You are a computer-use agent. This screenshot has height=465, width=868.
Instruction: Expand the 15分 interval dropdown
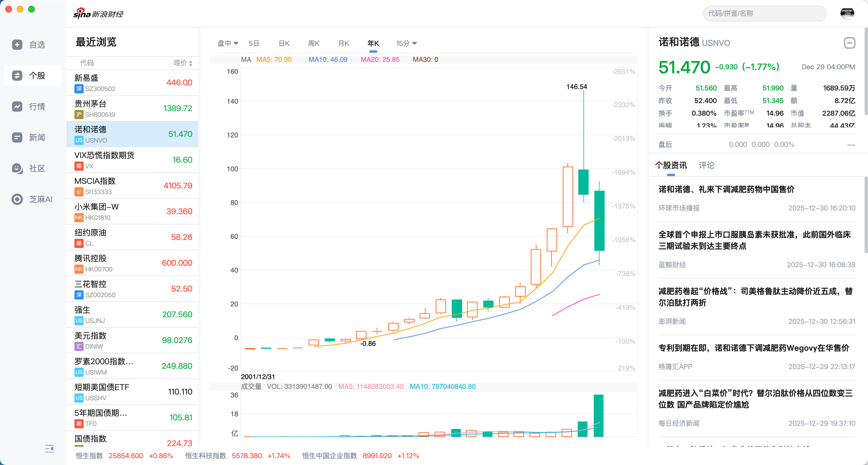tap(406, 43)
